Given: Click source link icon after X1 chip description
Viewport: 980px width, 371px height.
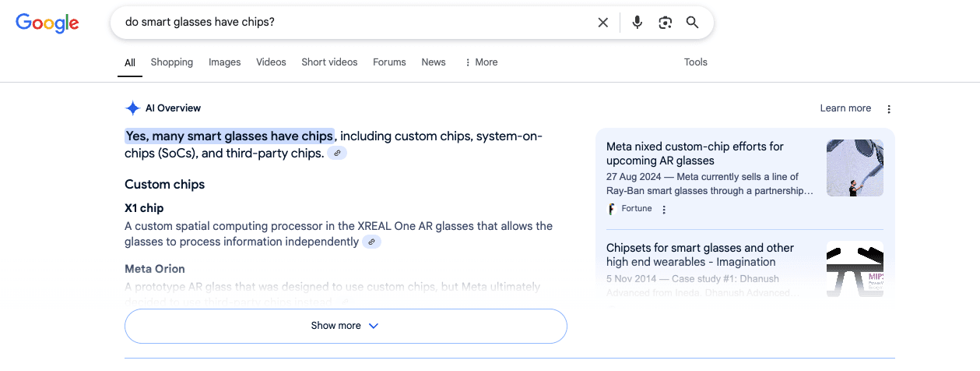Looking at the screenshot, I should click(x=371, y=242).
